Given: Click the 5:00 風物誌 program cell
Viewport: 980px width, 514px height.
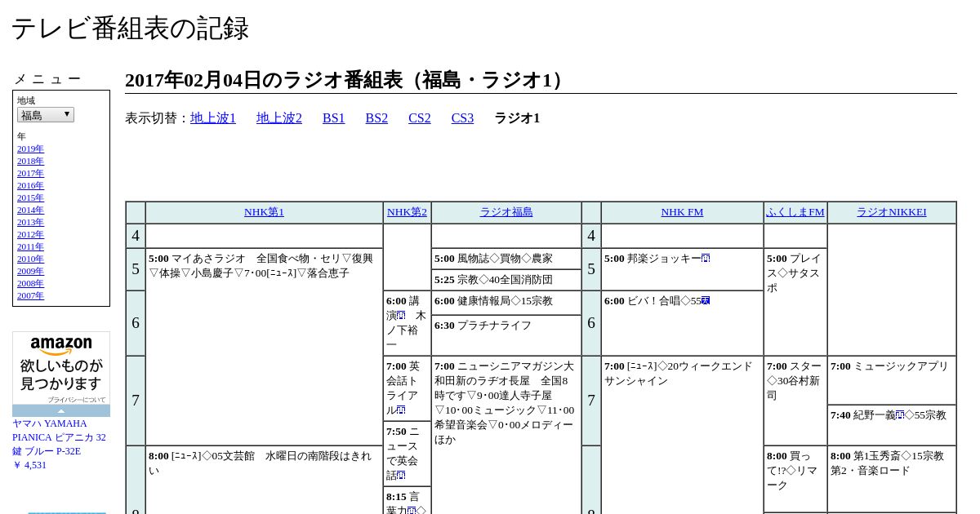Looking at the screenshot, I should [x=506, y=259].
